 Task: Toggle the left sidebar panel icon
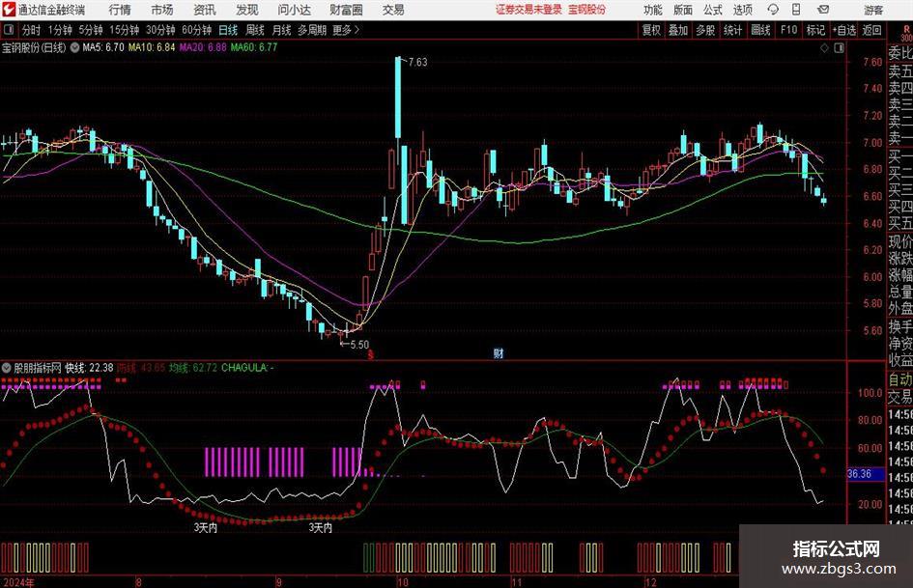[x=9, y=29]
